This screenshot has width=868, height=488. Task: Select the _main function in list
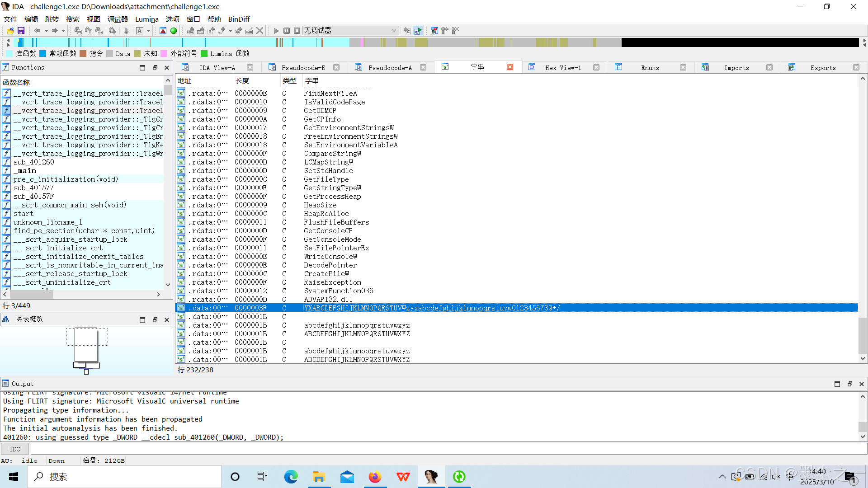[x=25, y=171]
